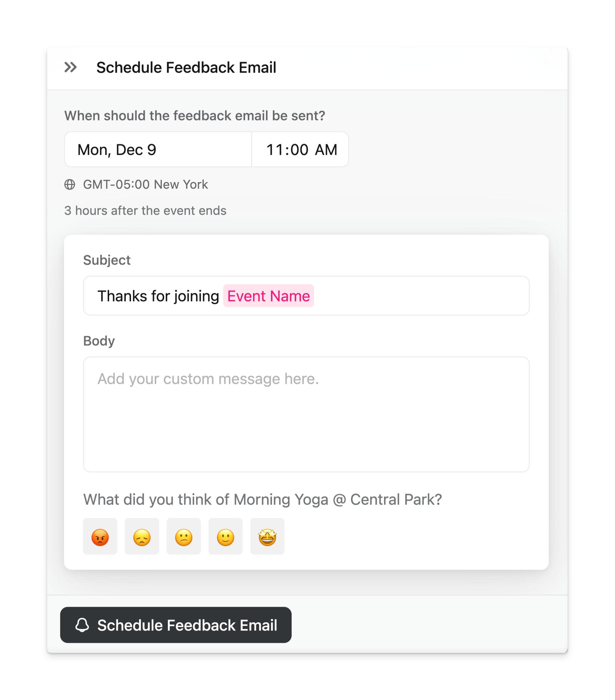The image size is (615, 700).
Task: Select the angry red face emoji rating
Action: click(100, 537)
